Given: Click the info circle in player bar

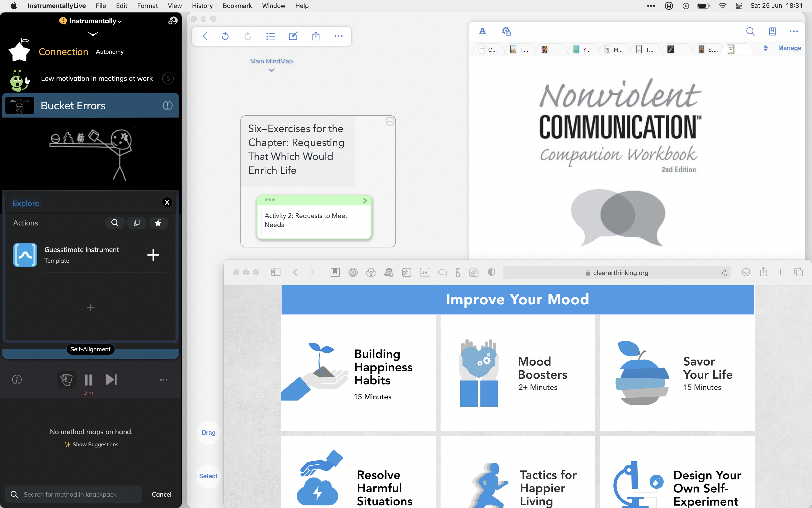Looking at the screenshot, I should [17, 380].
